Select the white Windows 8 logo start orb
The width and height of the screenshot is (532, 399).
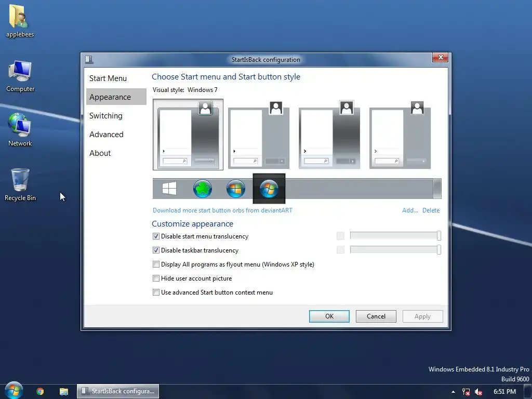pyautogui.click(x=169, y=188)
